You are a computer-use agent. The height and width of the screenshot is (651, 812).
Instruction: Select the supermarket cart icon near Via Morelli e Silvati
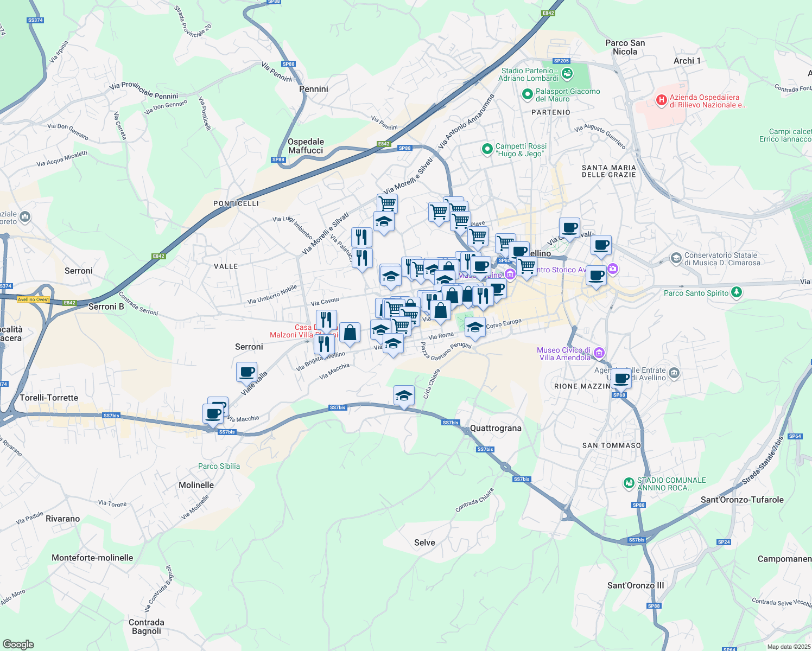388,202
